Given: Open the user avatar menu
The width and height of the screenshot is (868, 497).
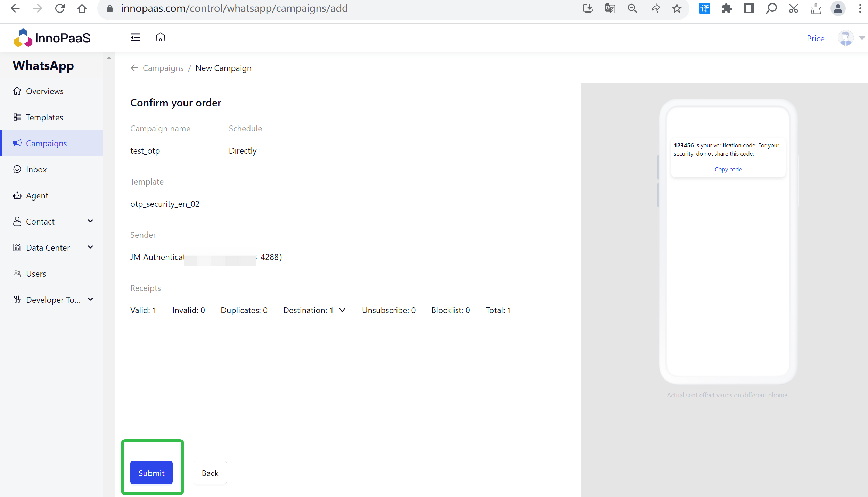Looking at the screenshot, I should tap(846, 38).
